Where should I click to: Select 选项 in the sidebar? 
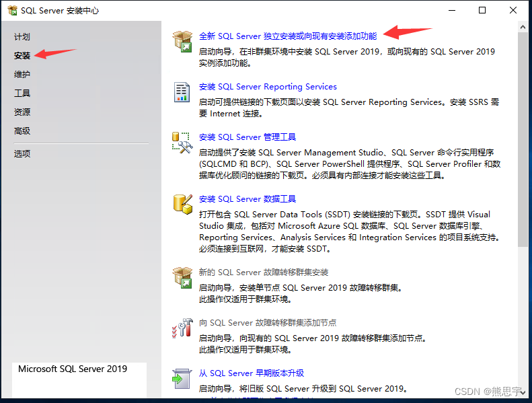pos(22,153)
